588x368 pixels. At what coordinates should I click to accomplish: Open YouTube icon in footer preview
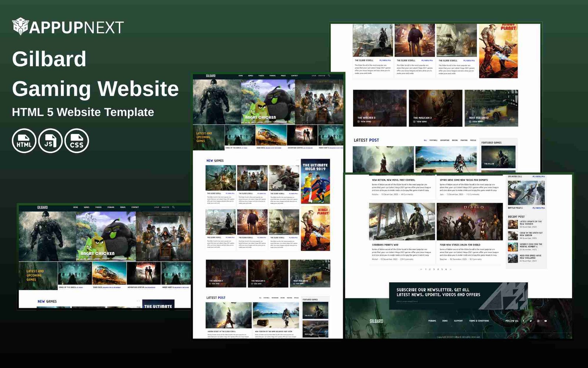click(545, 321)
